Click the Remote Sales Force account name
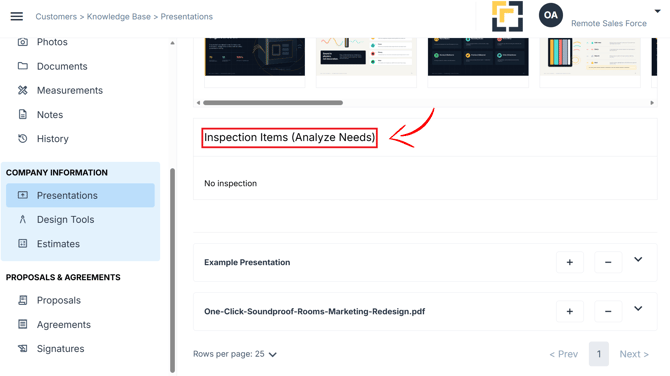The height and width of the screenshot is (376, 670). tap(609, 24)
